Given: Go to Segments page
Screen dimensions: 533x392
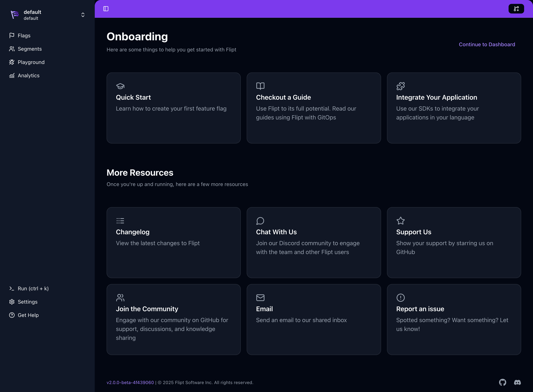Looking at the screenshot, I should [29, 49].
